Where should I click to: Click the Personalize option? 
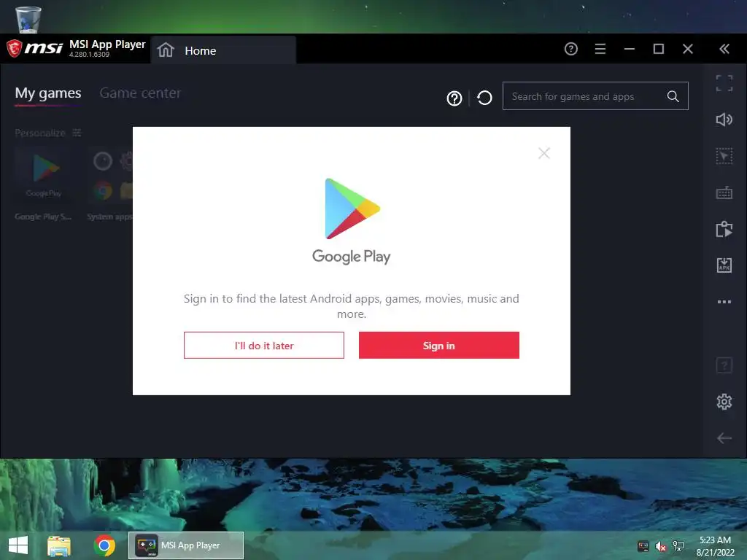coord(47,133)
